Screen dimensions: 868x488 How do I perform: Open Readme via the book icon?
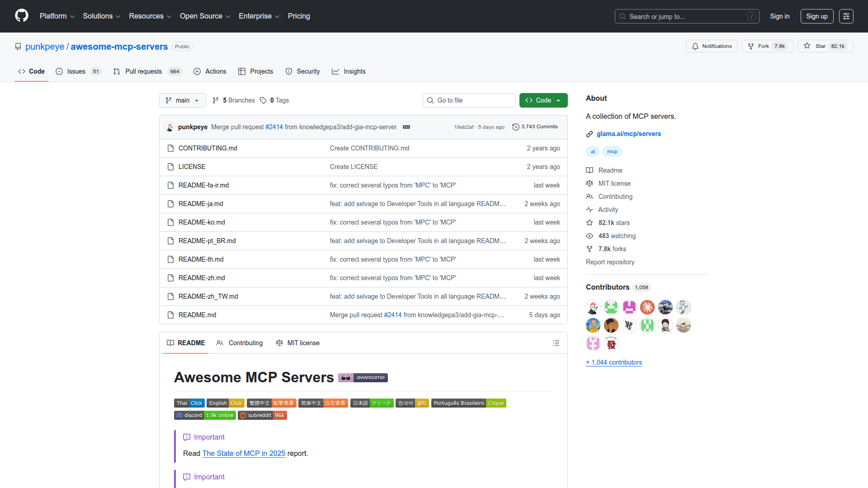[590, 170]
